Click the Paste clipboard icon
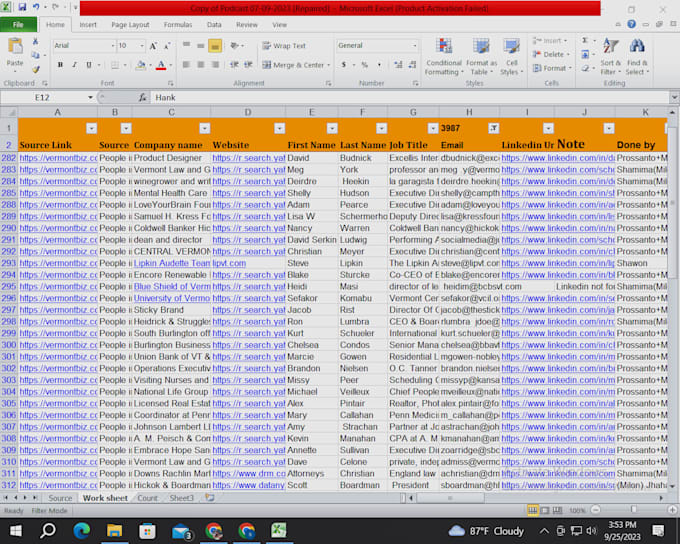The image size is (680, 544). click(15, 47)
